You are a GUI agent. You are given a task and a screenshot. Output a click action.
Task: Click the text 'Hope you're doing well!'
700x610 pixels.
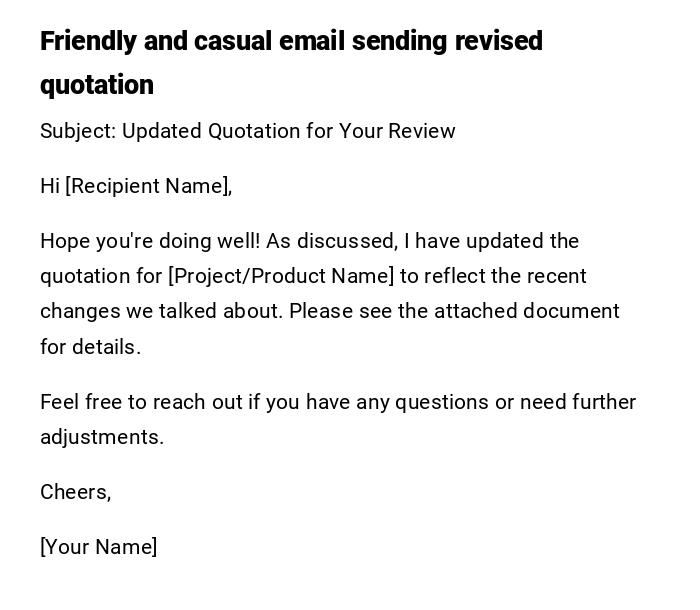150,241
